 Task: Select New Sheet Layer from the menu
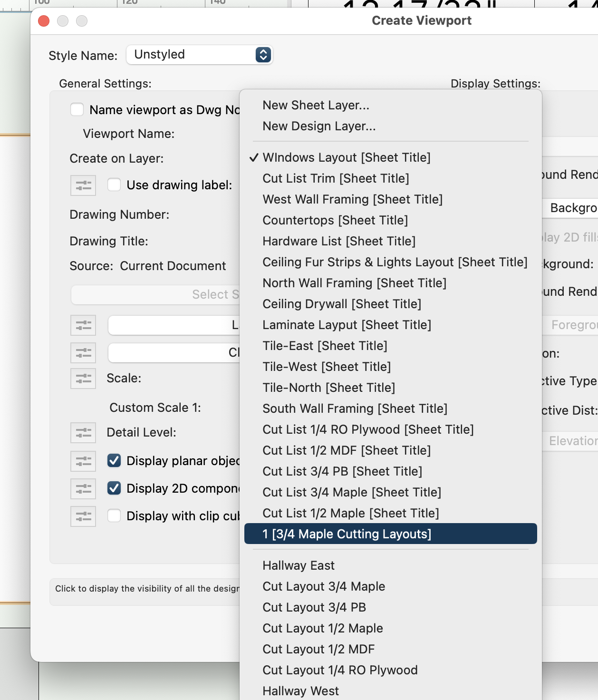pyautogui.click(x=317, y=105)
